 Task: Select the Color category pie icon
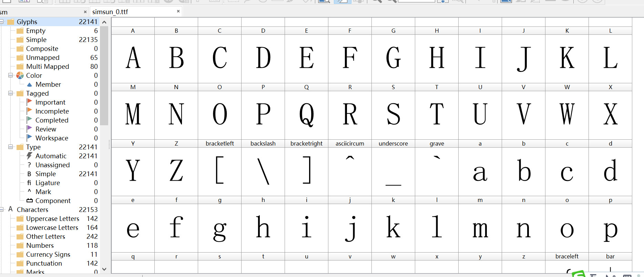20,75
